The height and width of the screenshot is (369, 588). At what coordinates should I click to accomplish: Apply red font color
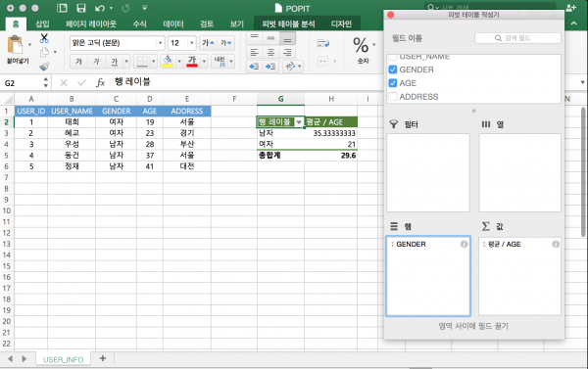pyautogui.click(x=192, y=62)
